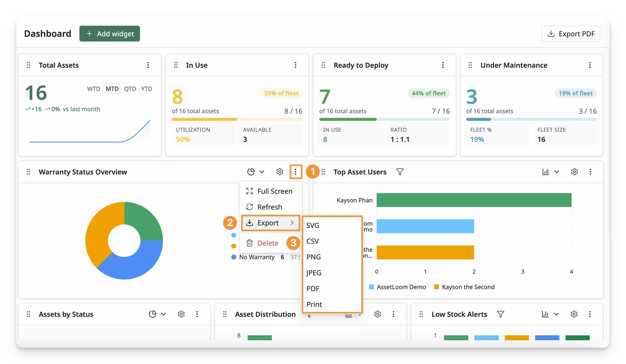
Task: Click Total Assets trend line chart
Action: [x=90, y=131]
